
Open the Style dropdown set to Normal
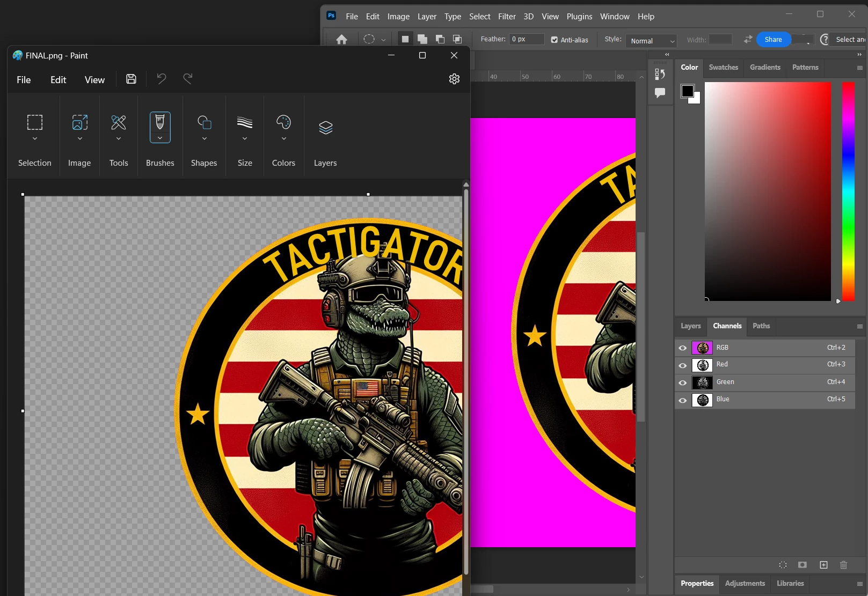[651, 41]
